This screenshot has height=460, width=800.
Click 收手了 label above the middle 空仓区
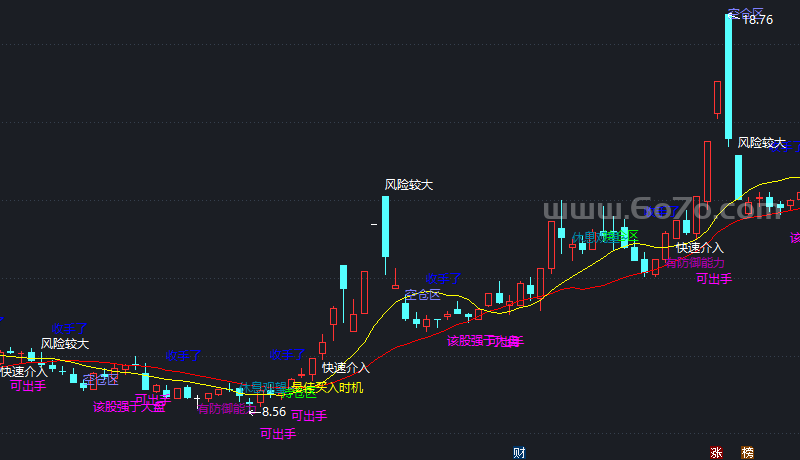(443, 279)
